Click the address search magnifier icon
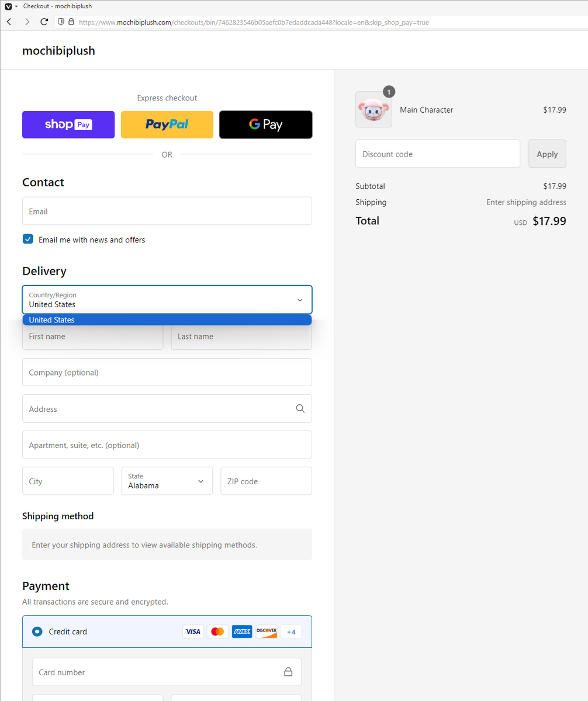The height and width of the screenshot is (701, 588). [300, 409]
